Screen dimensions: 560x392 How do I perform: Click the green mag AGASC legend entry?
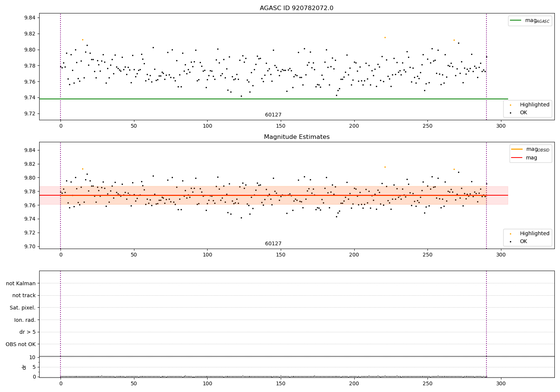pos(530,21)
